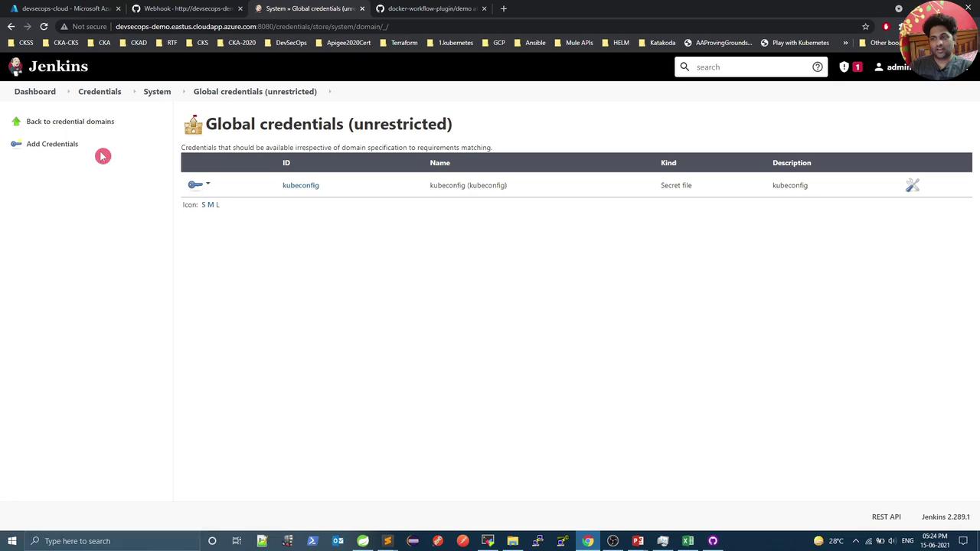Bookmark this page with the star icon
The image size is (980, 551).
click(866, 26)
